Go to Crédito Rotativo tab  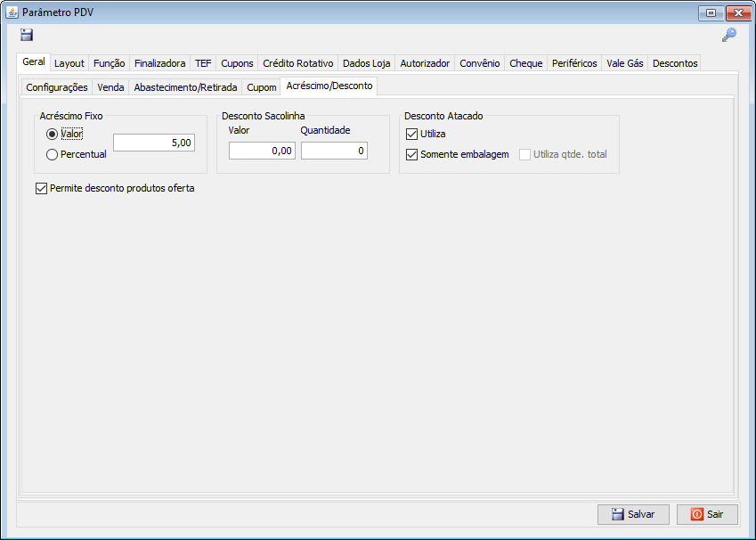(x=297, y=63)
